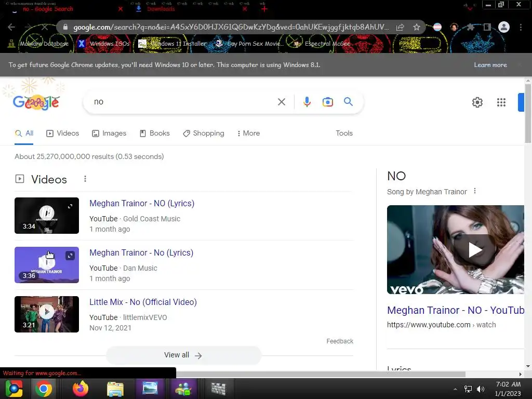Image resolution: width=532 pixels, height=399 pixels.
Task: Open the clock showing 7:02 AM
Action: point(508,389)
